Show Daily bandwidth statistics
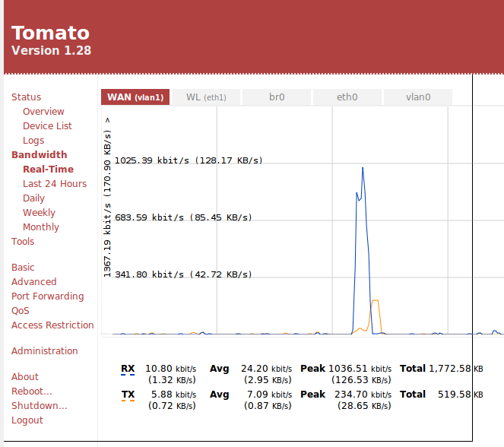Viewport: 504px width, 447px height. click(33, 198)
